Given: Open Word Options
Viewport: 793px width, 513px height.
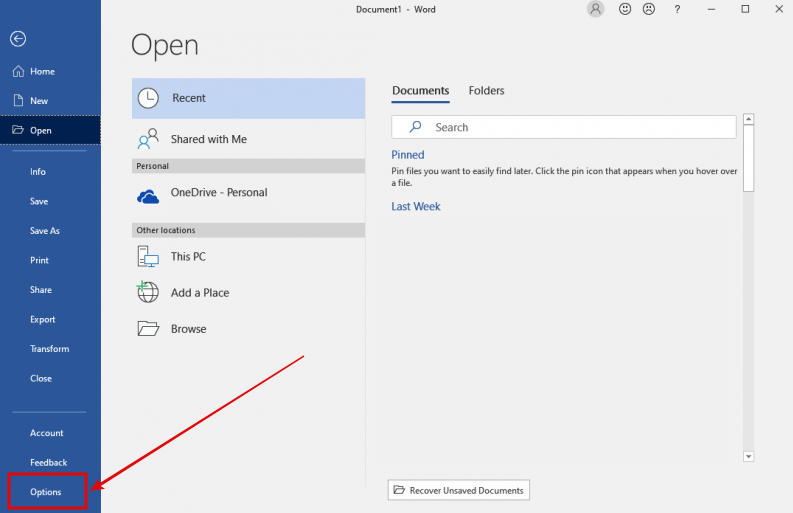Looking at the screenshot, I should 46,492.
